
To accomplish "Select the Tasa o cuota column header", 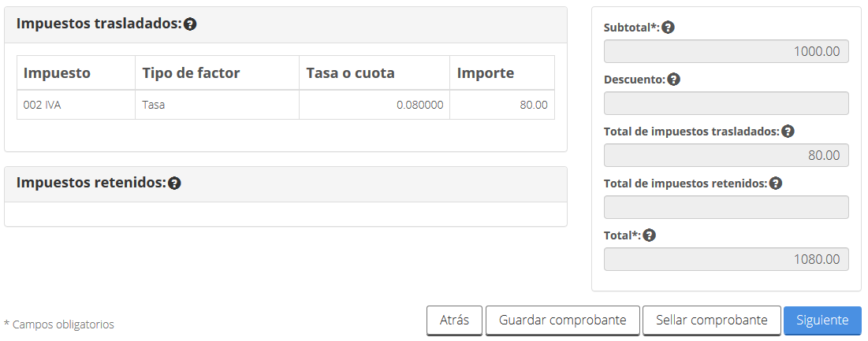I will (x=374, y=73).
